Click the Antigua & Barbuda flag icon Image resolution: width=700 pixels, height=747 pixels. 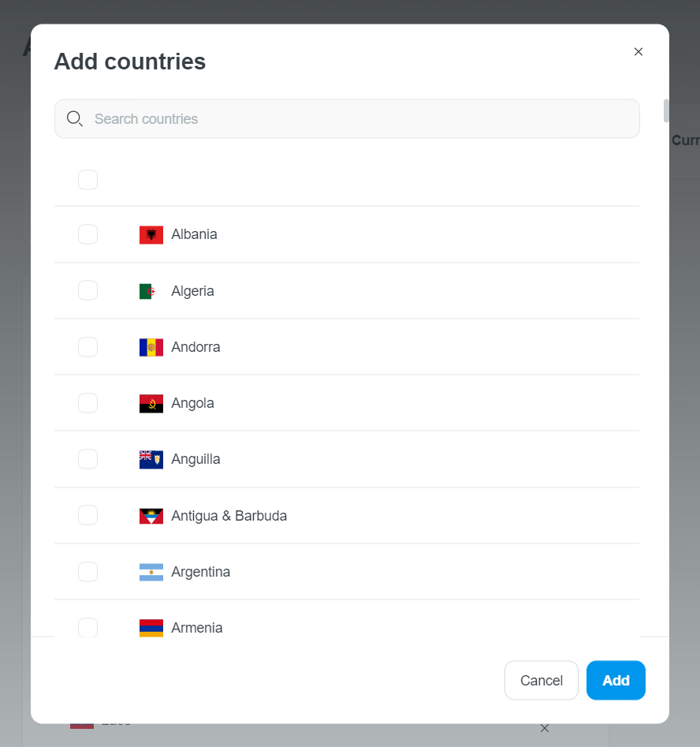click(151, 516)
